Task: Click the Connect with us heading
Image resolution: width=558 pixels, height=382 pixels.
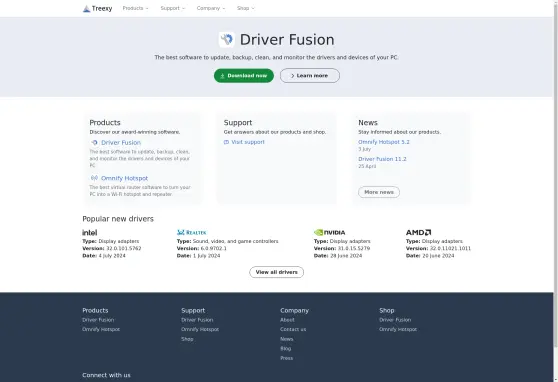Action: point(106,375)
